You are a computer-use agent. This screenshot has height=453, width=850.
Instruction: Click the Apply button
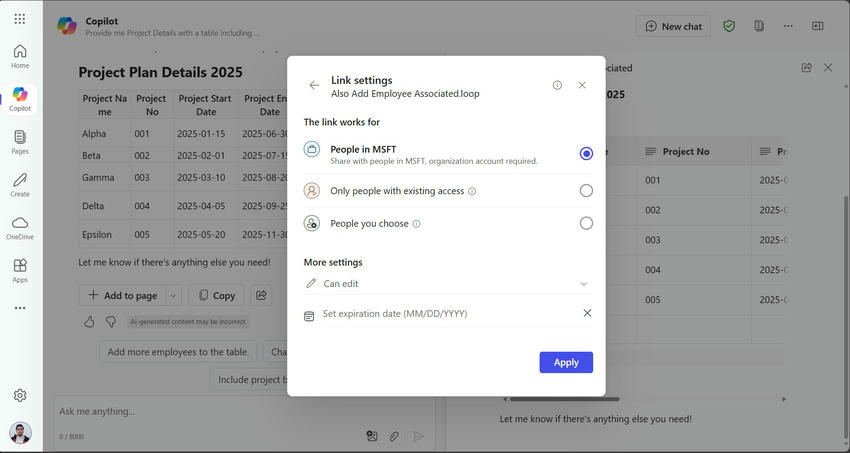coord(566,362)
